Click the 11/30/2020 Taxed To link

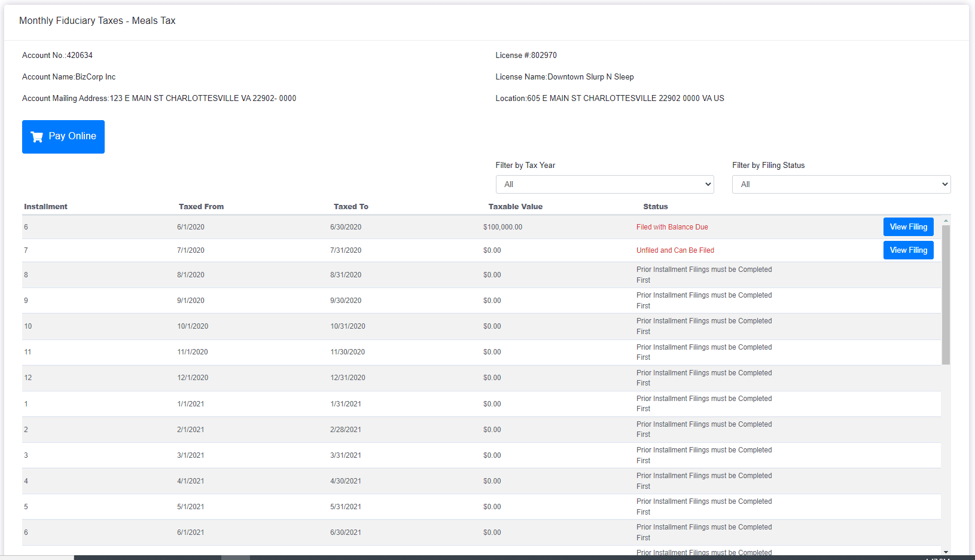pyautogui.click(x=348, y=352)
